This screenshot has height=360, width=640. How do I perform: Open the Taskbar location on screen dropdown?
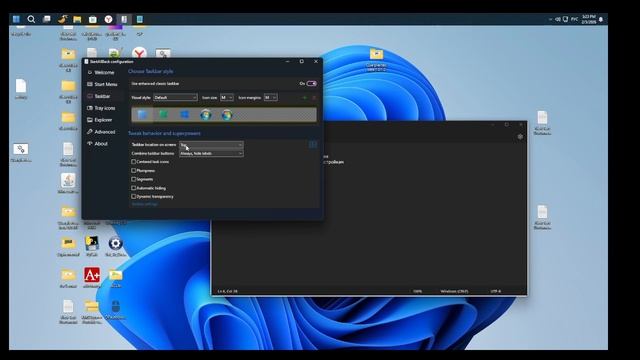click(x=211, y=145)
